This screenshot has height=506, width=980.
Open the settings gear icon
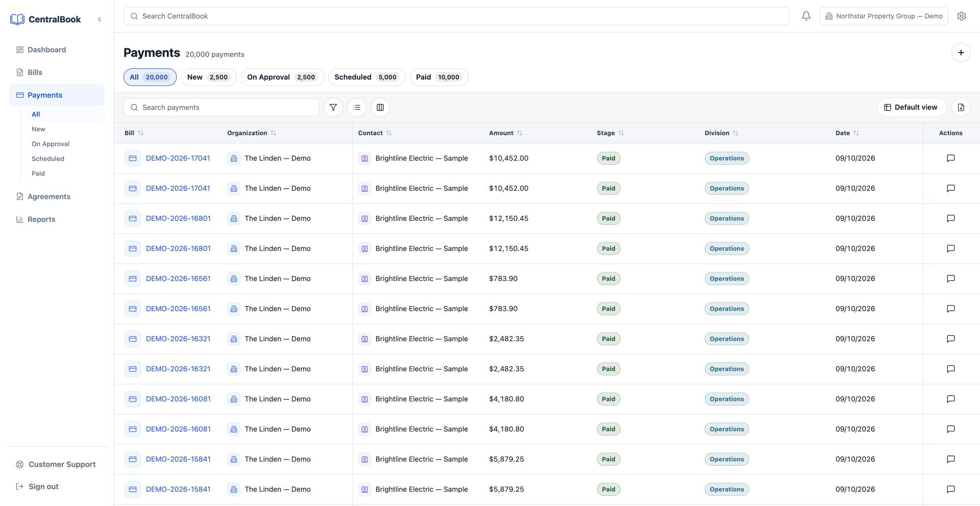[962, 16]
